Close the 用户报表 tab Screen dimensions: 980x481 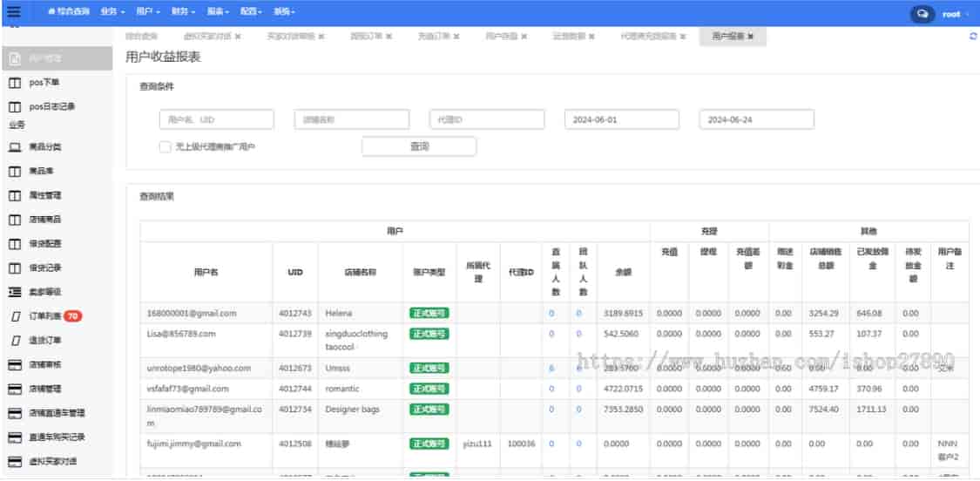point(751,37)
